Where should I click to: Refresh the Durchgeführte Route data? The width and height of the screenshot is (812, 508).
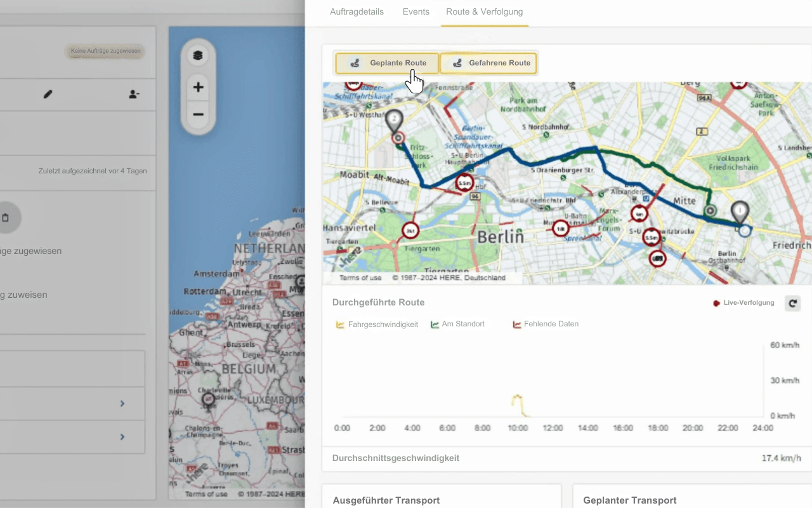792,303
